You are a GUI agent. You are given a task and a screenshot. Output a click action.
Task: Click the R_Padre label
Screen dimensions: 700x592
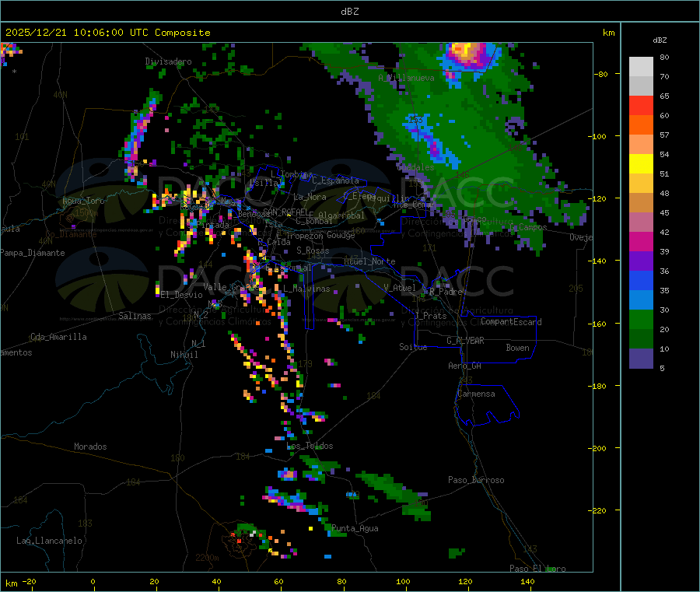(446, 292)
